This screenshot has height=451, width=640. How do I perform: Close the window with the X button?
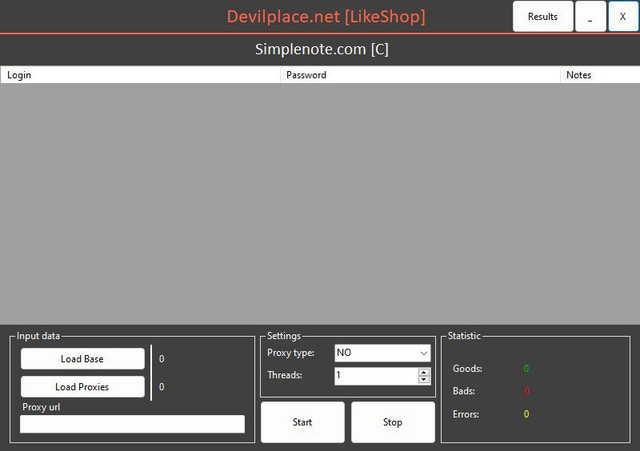(x=623, y=16)
